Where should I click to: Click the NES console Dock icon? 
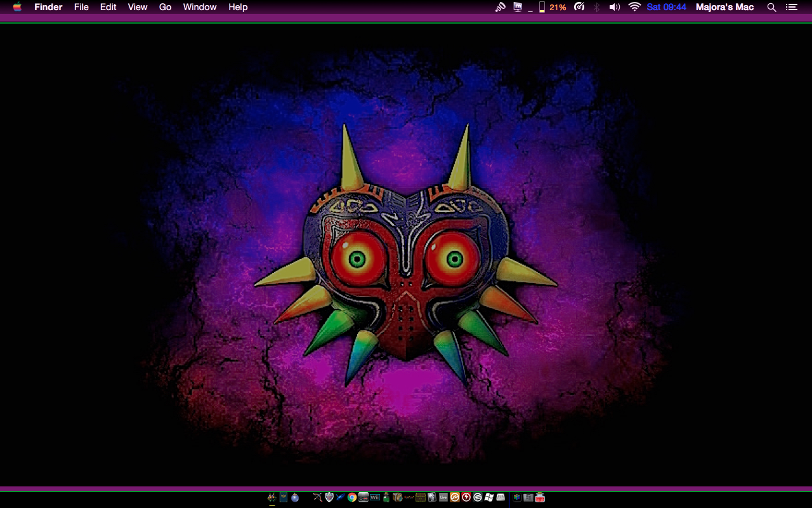point(363,497)
